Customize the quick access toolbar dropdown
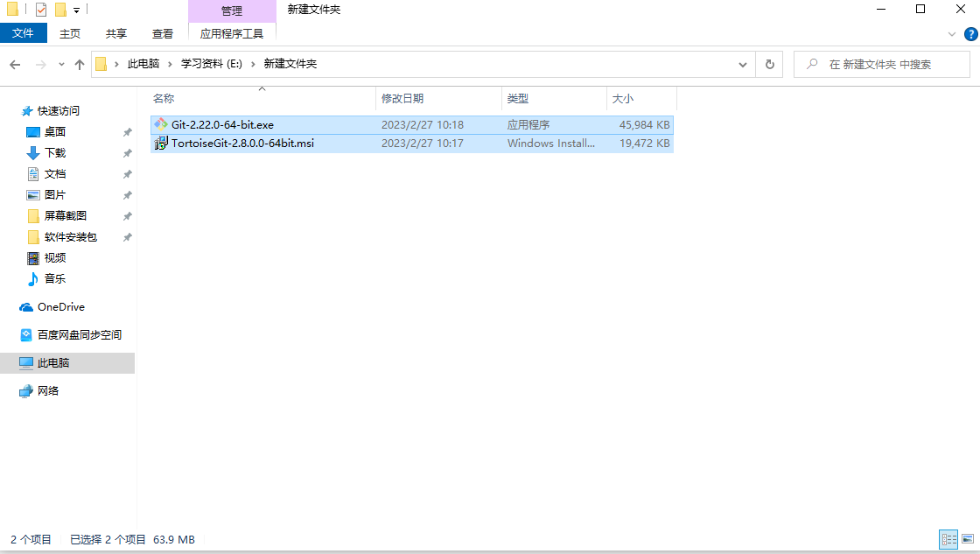 point(76,10)
